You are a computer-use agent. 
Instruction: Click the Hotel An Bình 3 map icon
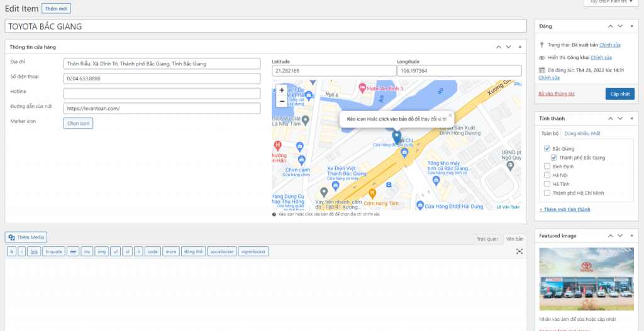pos(362,86)
